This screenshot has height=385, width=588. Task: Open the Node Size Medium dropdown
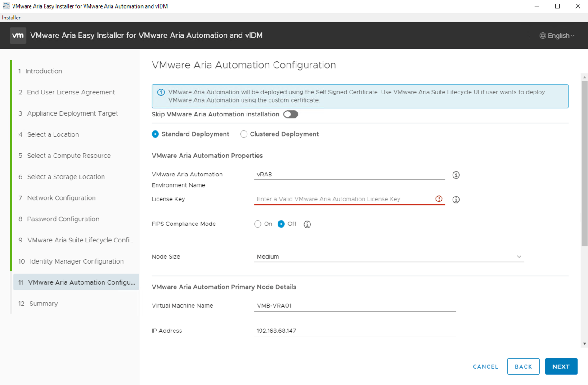click(389, 257)
